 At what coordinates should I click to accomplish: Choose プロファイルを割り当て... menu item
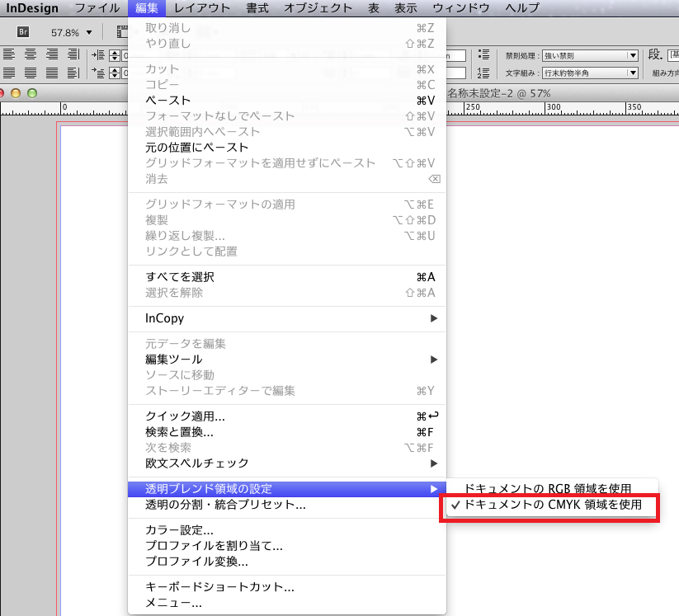click(x=287, y=546)
